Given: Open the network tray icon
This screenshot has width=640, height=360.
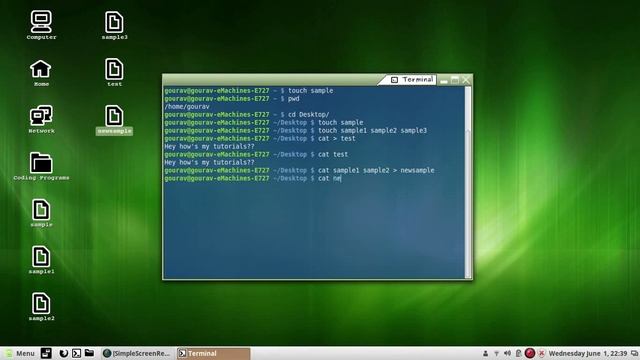Looking at the screenshot, I should coord(496,353).
